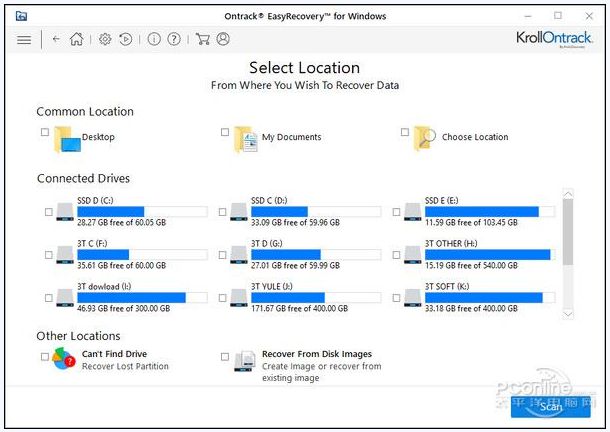
Task: Open the info icon
Action: click(x=154, y=39)
